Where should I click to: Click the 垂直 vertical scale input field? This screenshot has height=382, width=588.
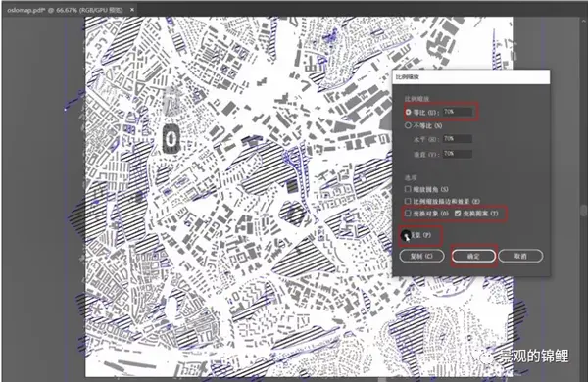457,154
